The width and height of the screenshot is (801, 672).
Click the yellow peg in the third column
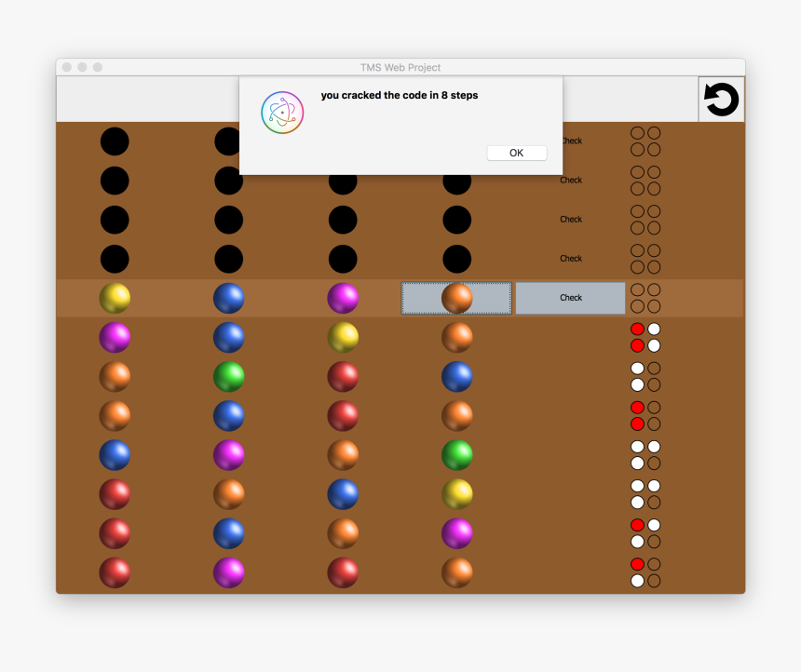[343, 337]
